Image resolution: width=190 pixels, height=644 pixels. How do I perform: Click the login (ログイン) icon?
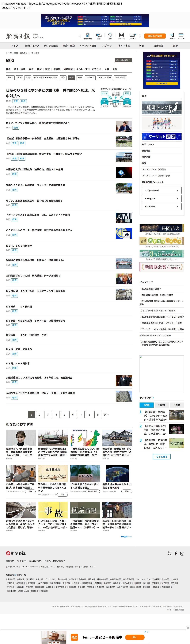[172, 36]
